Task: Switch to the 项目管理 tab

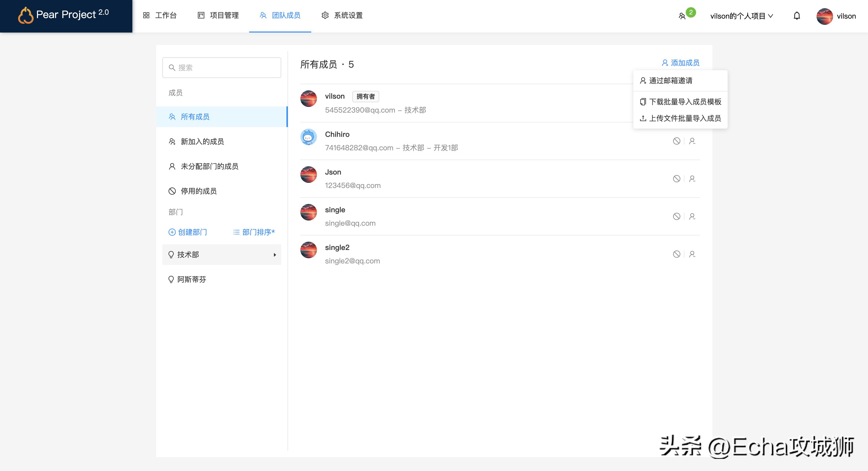Action: pyautogui.click(x=224, y=15)
